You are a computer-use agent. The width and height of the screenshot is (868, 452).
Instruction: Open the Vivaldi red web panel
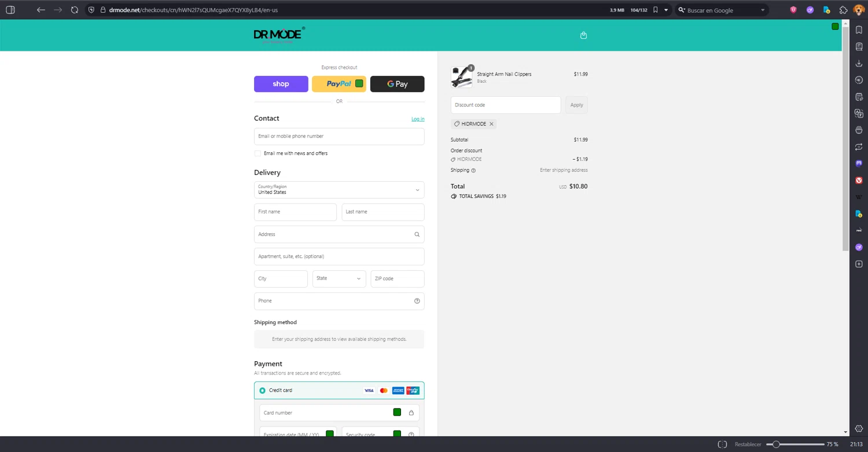(x=859, y=181)
